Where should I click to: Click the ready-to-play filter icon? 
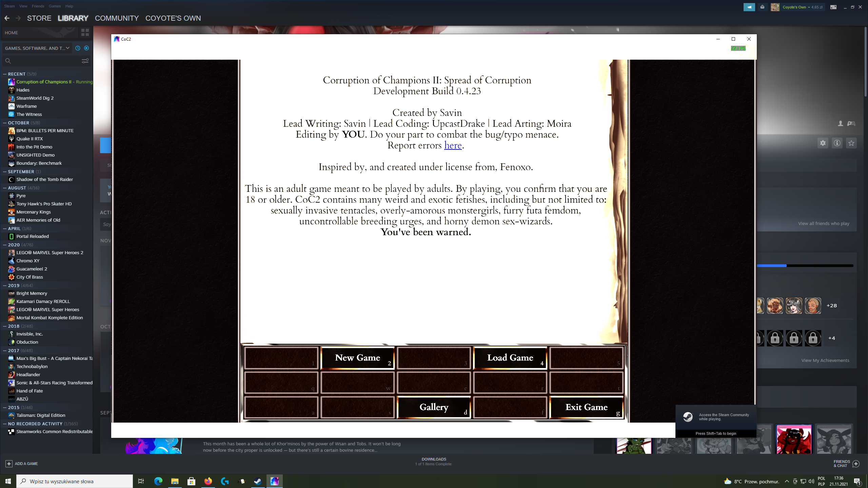[86, 48]
